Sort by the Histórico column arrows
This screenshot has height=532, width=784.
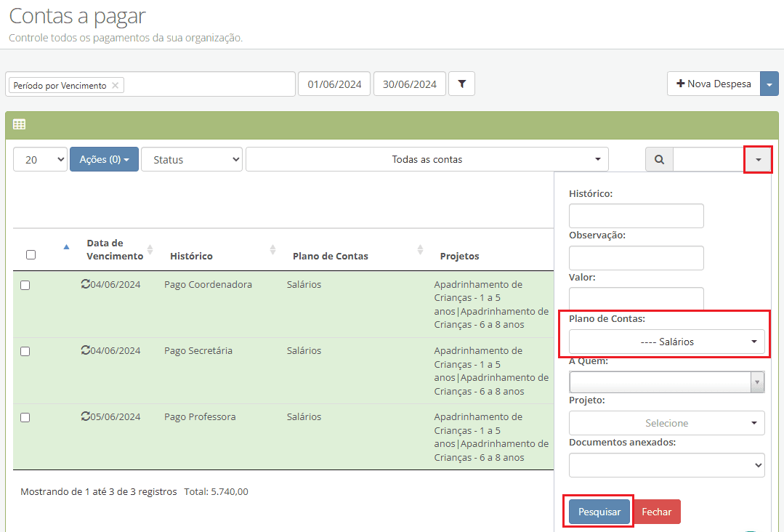(x=273, y=249)
